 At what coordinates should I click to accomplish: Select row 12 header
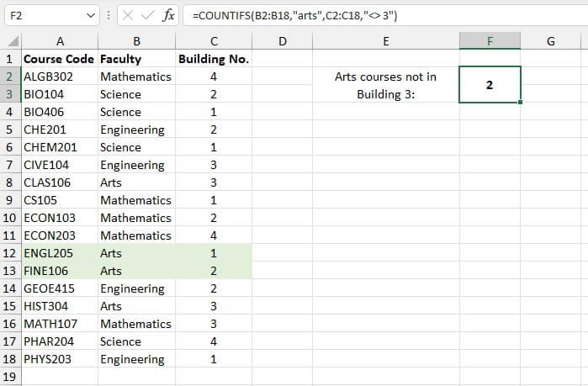[x=11, y=253]
